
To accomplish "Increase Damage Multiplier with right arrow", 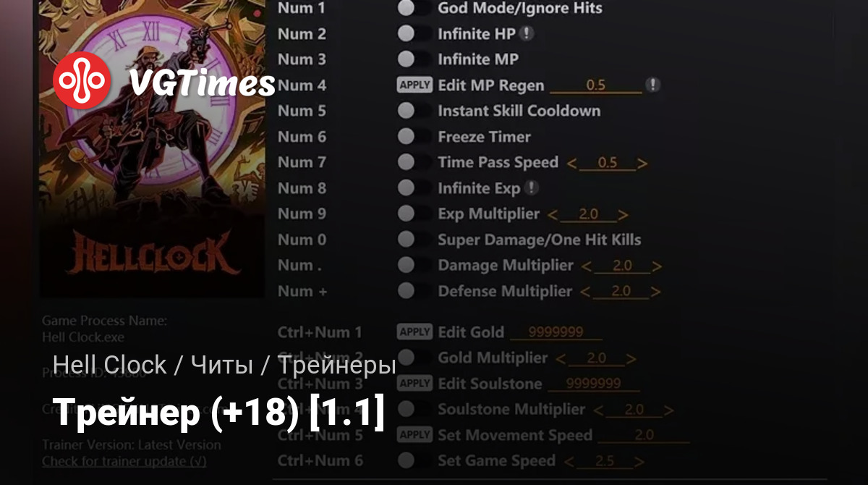I will [656, 266].
